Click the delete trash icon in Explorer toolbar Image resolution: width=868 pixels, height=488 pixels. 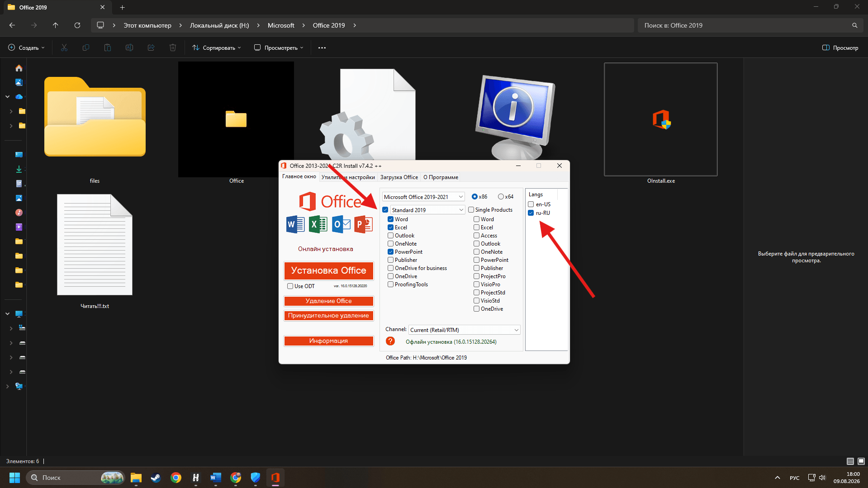coord(173,47)
